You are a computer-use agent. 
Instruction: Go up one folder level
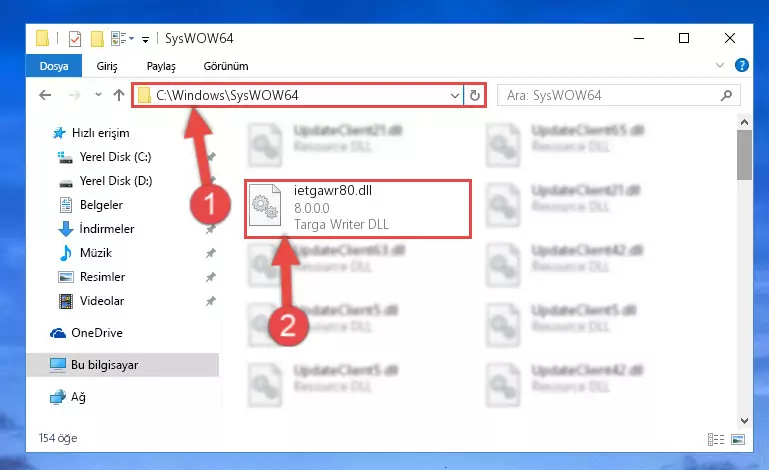coord(119,95)
